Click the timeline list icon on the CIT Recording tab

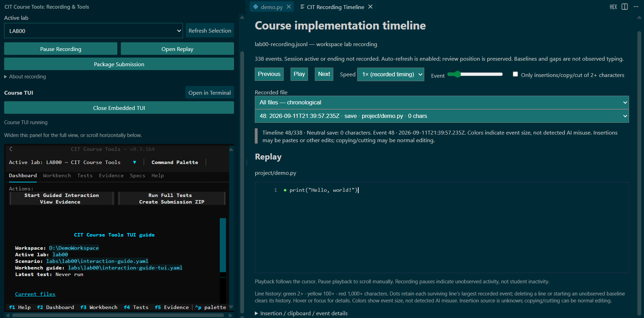pyautogui.click(x=302, y=7)
